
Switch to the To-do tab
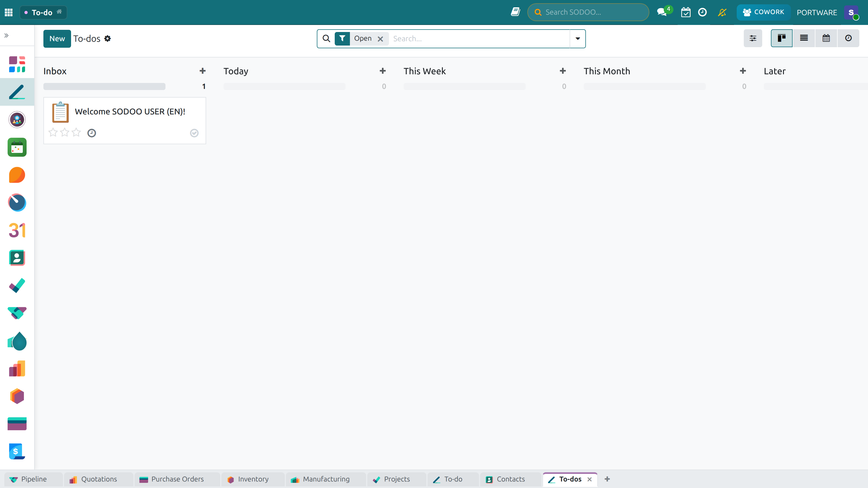(x=453, y=479)
